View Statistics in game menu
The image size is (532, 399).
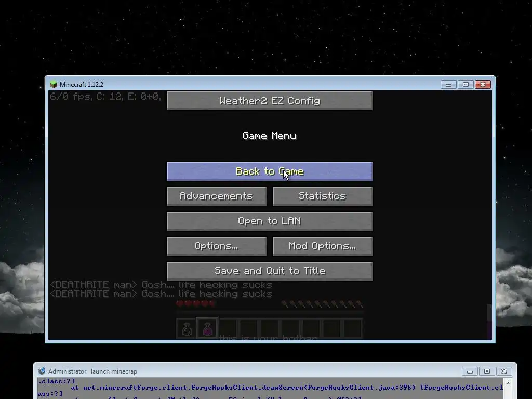point(322,196)
